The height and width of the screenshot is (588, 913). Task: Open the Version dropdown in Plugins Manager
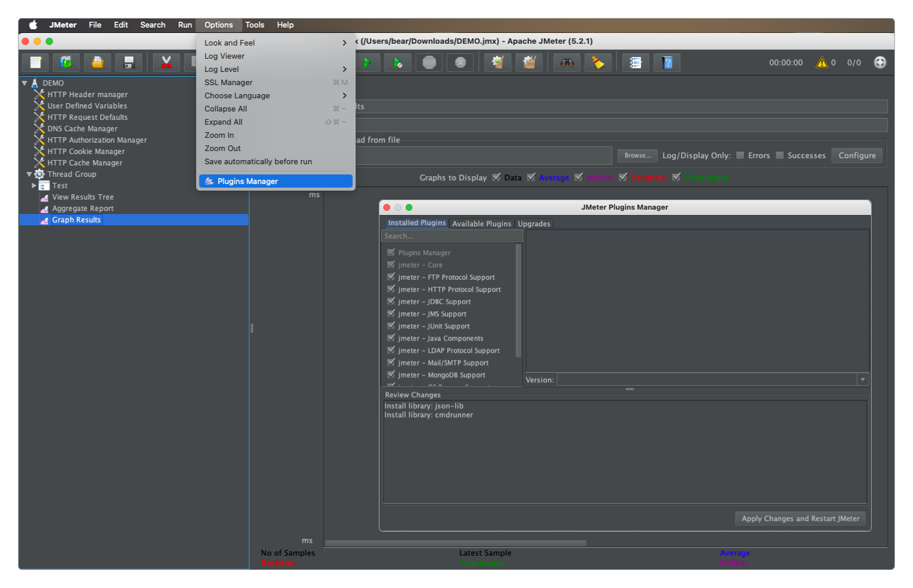coord(863,379)
